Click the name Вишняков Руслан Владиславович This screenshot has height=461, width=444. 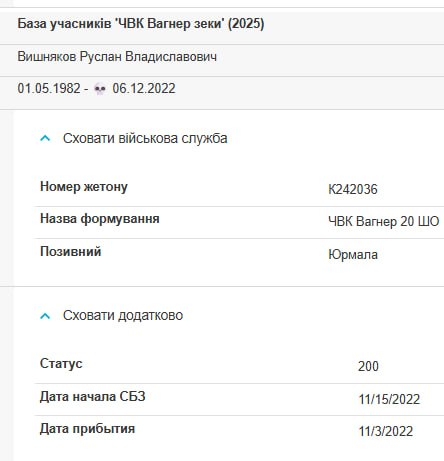coord(117,56)
